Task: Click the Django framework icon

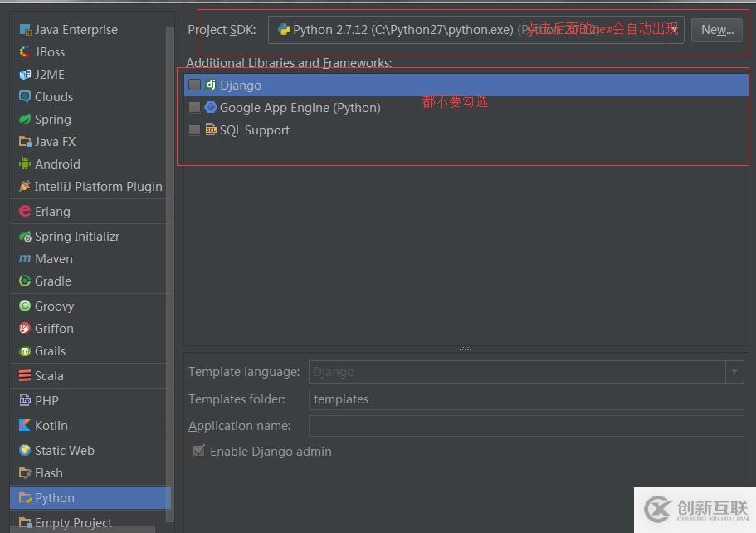Action: (211, 85)
